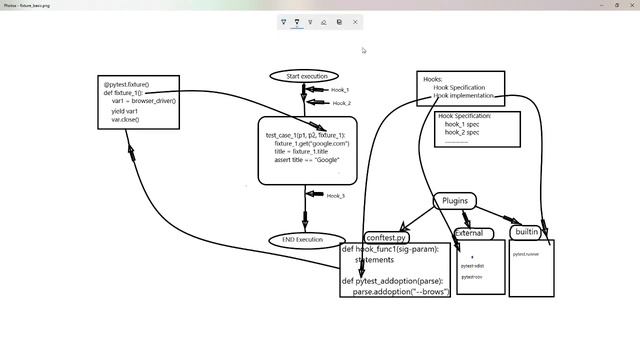This screenshot has height=360, width=640.
Task: Click the "Hook implementation" line
Action: (464, 96)
